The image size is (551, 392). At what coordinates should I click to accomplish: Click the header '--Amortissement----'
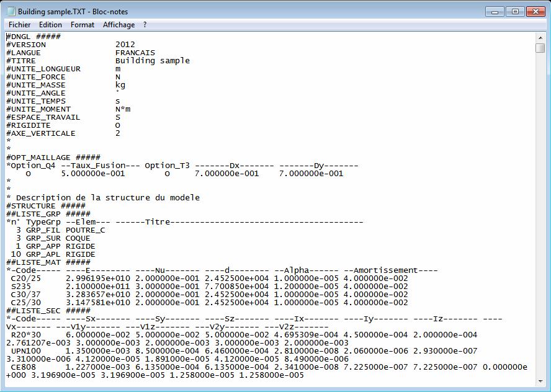click(391, 271)
